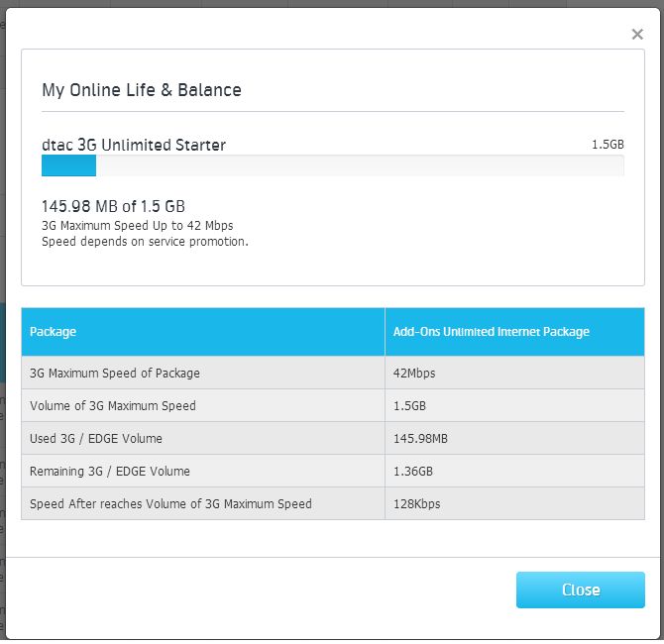This screenshot has width=664, height=644.
Task: Click the blue filled portion of usage bar
Action: tap(68, 166)
